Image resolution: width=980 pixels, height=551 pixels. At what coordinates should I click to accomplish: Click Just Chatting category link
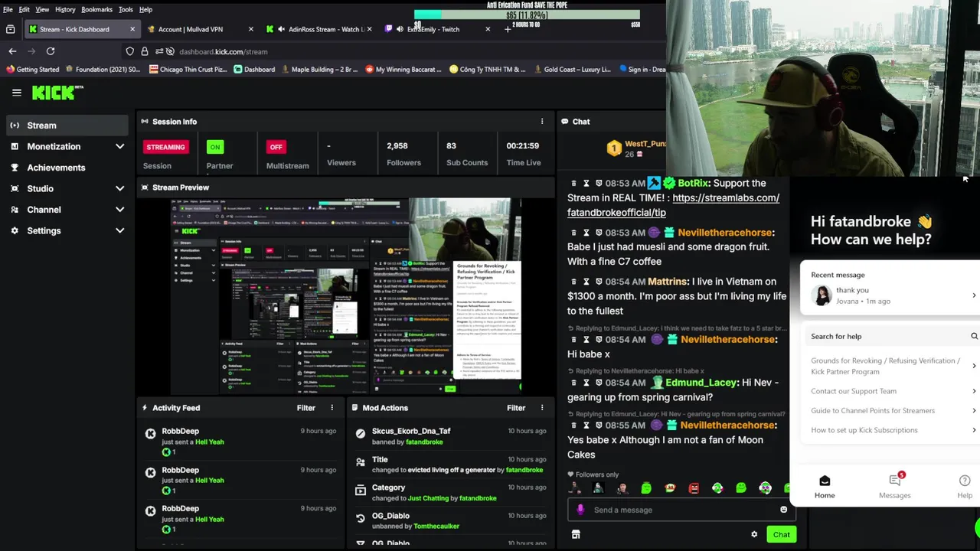pos(428,498)
